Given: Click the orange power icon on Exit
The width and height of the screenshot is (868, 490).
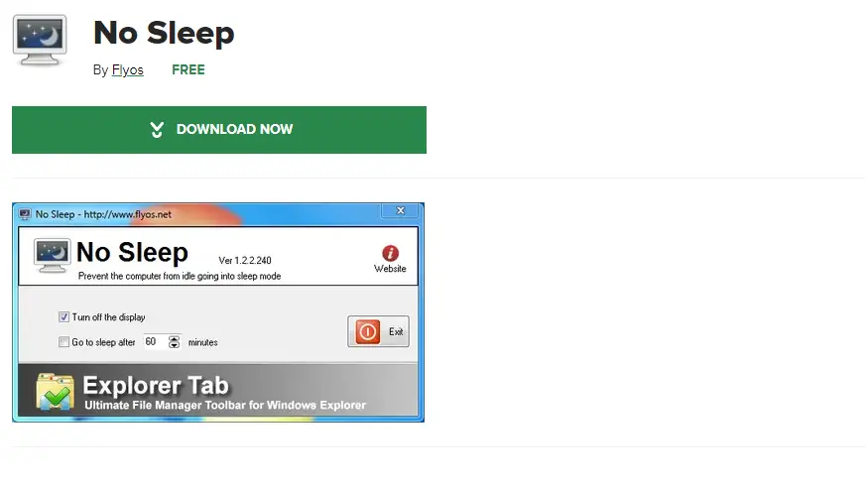Looking at the screenshot, I should [x=368, y=331].
